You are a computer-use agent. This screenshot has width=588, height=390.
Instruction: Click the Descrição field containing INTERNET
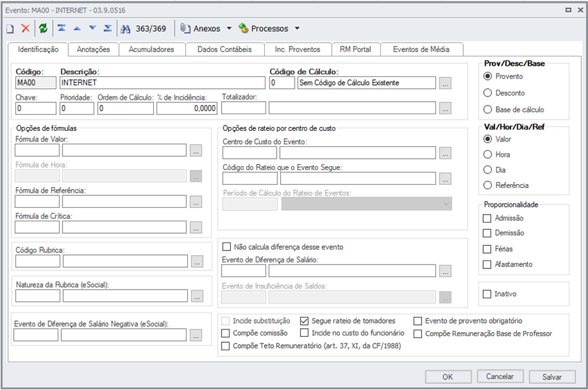click(163, 82)
